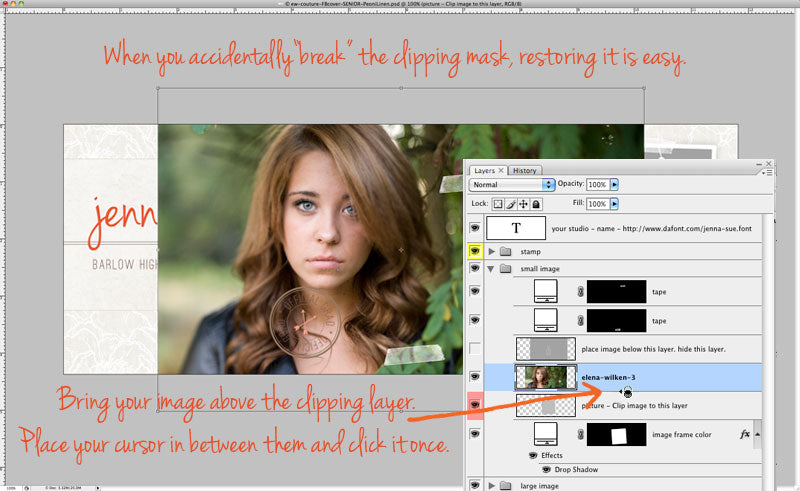Viewport: 800px width, 491px height.
Task: Open the Opacity slider arrow
Action: pos(615,185)
